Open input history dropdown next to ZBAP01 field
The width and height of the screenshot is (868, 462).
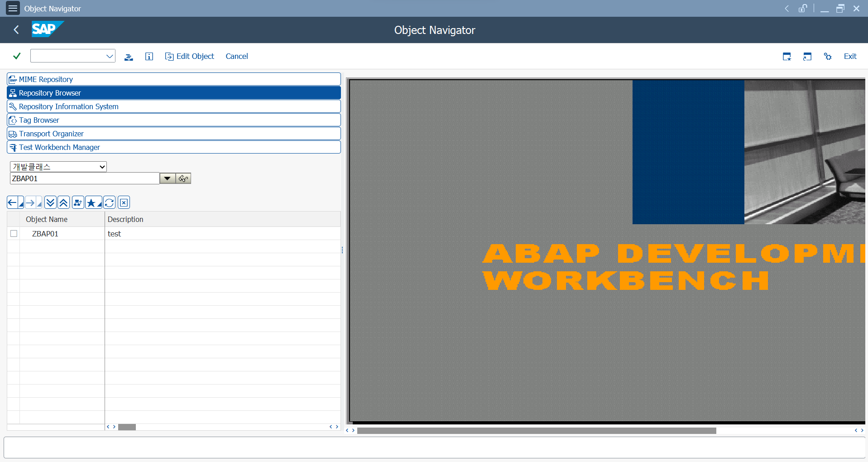pos(168,178)
